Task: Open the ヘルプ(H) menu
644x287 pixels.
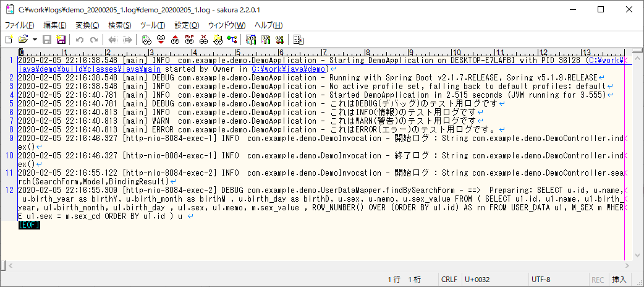Action: tap(269, 25)
